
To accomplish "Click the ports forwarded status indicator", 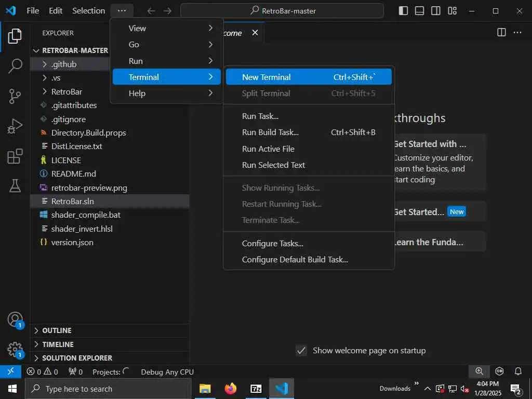I will [75, 372].
